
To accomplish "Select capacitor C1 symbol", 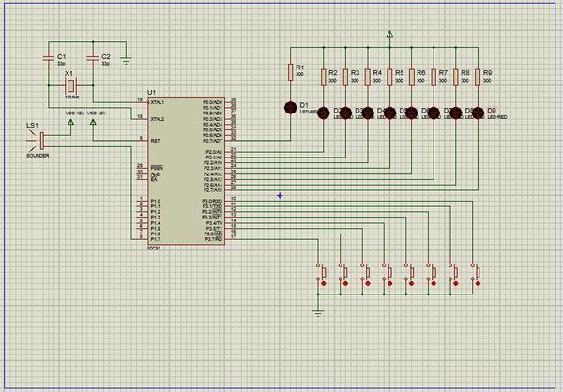I will click(x=49, y=59).
